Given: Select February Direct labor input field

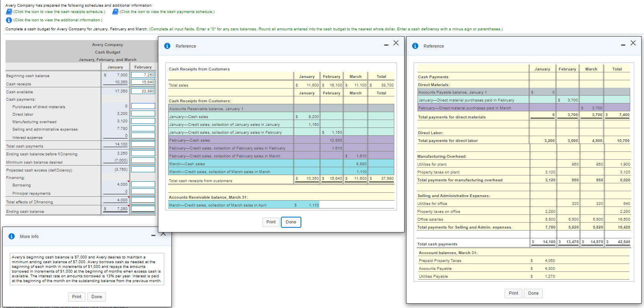Looking at the screenshot, I should point(143,113).
